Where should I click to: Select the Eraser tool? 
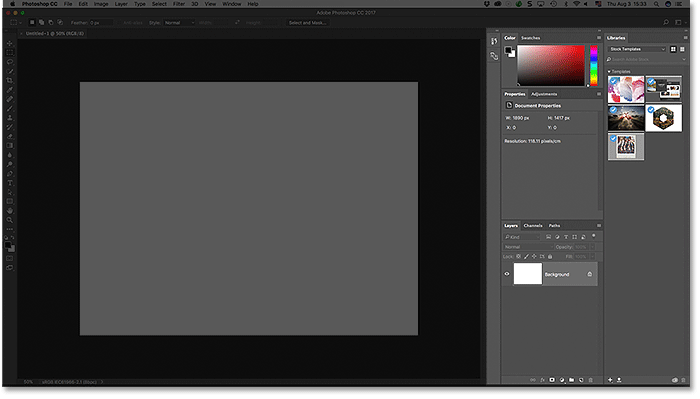[x=10, y=137]
